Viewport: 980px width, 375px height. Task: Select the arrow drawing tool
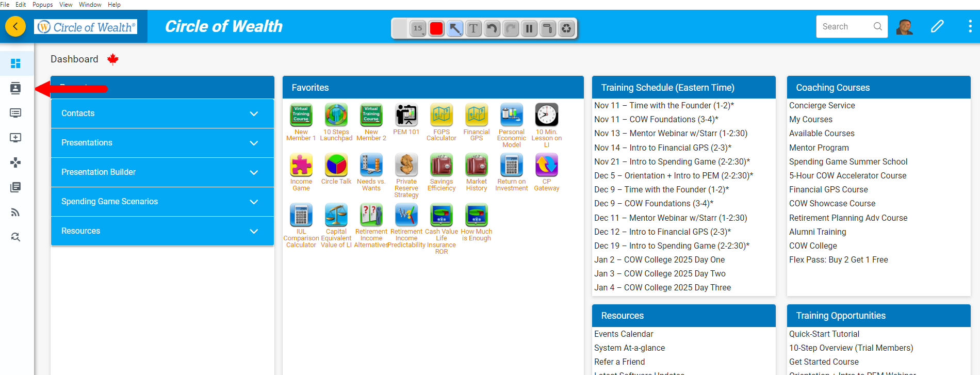(455, 28)
